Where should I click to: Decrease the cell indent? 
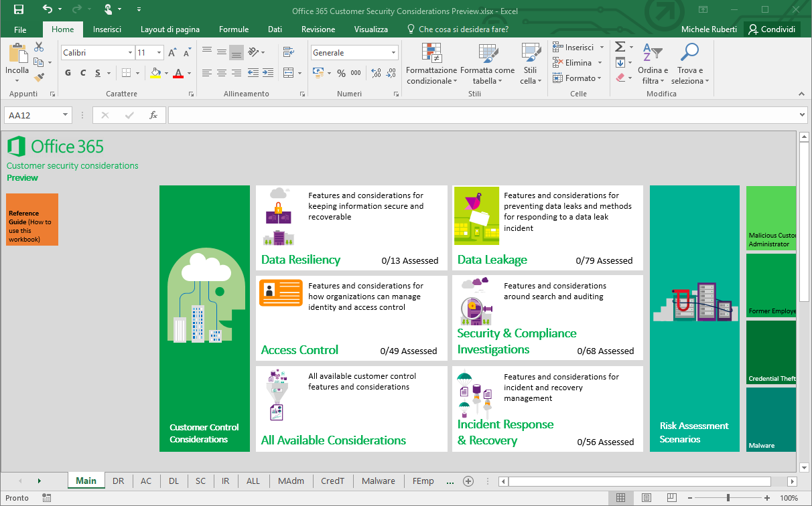pyautogui.click(x=253, y=73)
